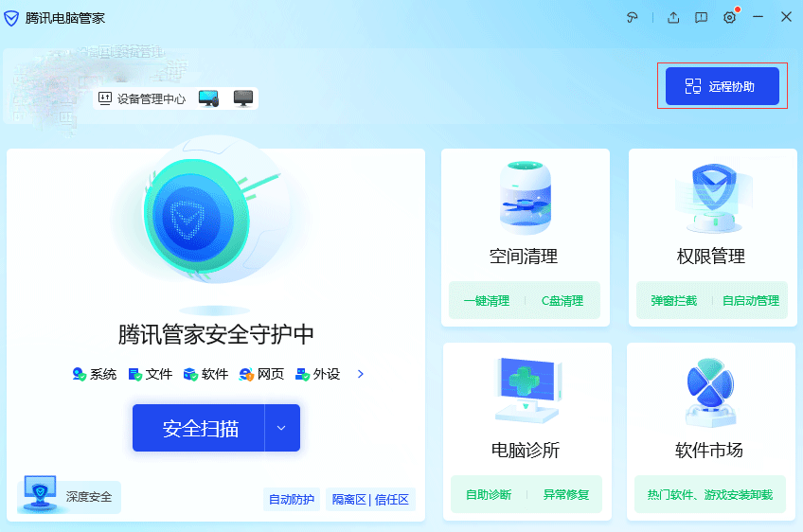This screenshot has height=532, width=803.
Task: Open 深度安全 deep security
Action: point(69,496)
